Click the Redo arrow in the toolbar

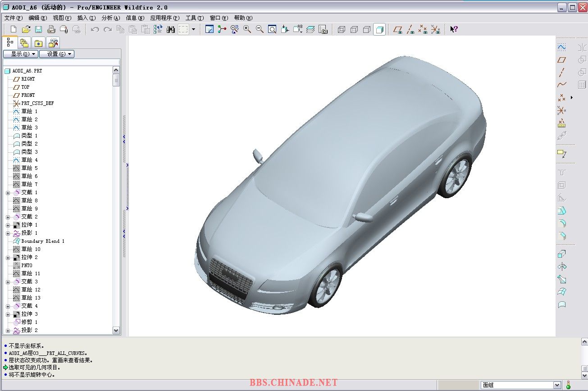[108, 29]
